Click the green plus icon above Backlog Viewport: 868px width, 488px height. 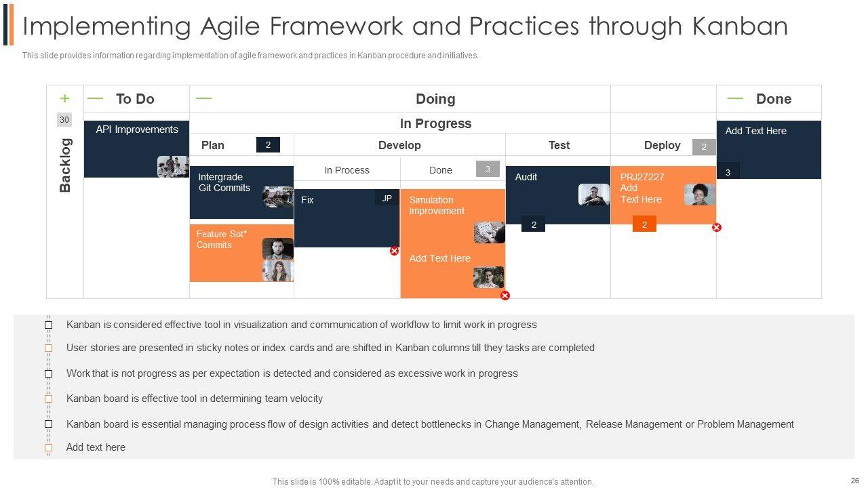pyautogui.click(x=65, y=98)
